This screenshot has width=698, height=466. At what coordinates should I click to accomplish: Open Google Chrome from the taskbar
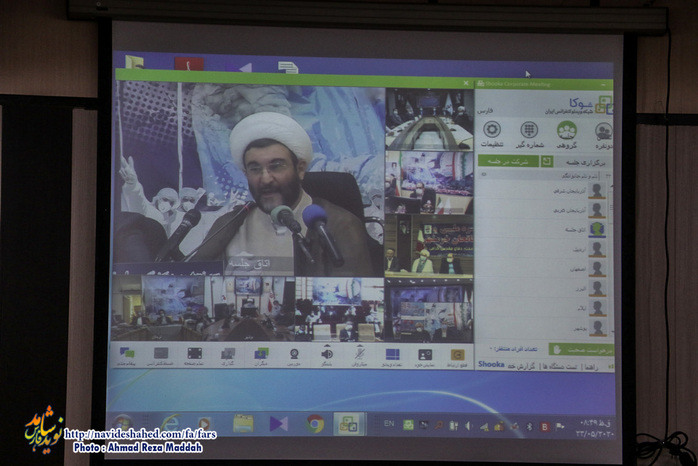[315, 423]
